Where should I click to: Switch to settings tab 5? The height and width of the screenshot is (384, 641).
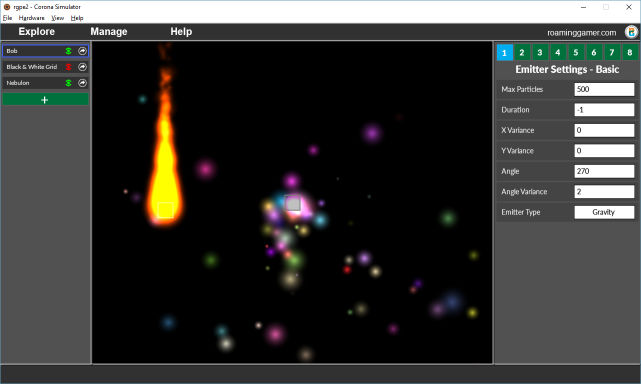(x=576, y=52)
